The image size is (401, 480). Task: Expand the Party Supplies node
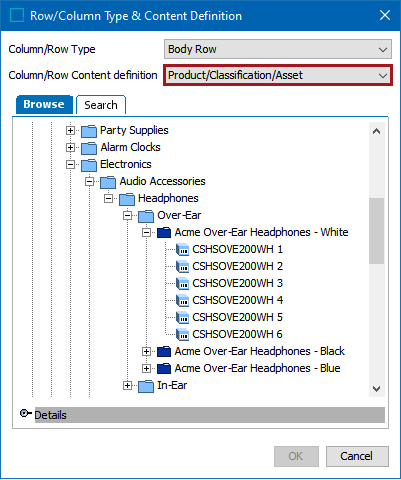click(x=70, y=130)
